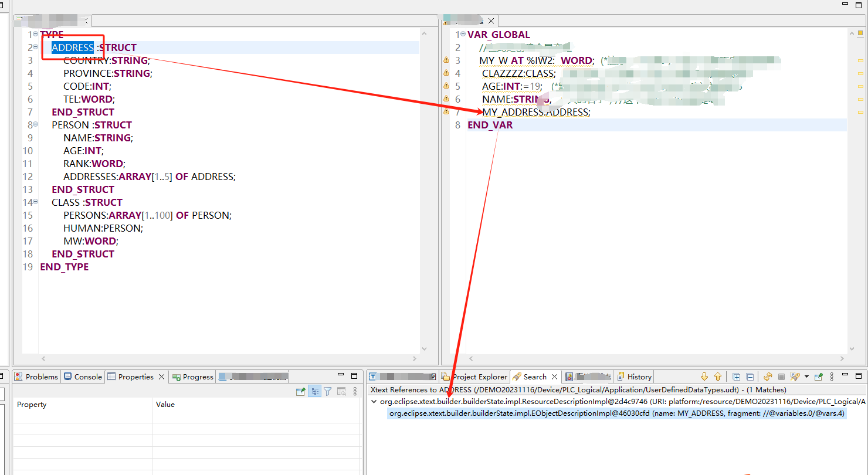Toggle pin-to-selection in Properties view

pos(300,391)
